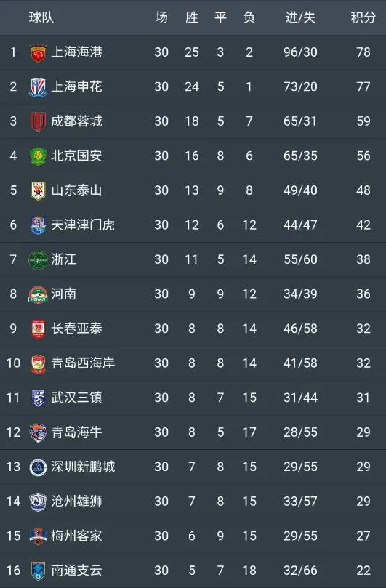Open the 梅州客家 club crest
The image size is (386, 588).
coord(38,536)
